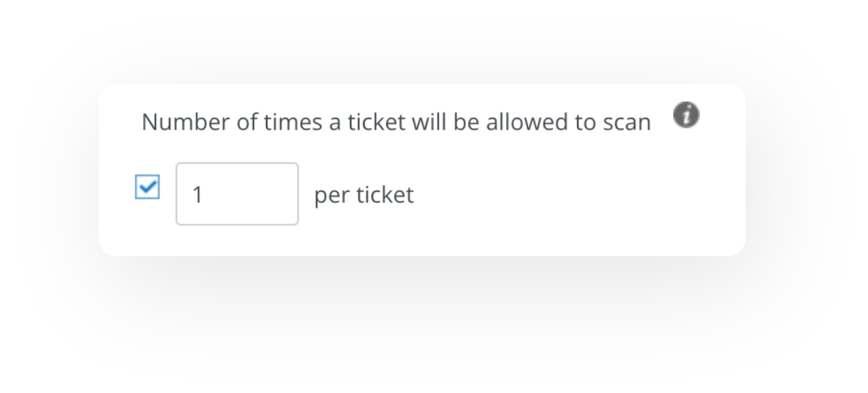Focus the field containing value 1
Viewport: 868px width, 393px height.
(237, 194)
